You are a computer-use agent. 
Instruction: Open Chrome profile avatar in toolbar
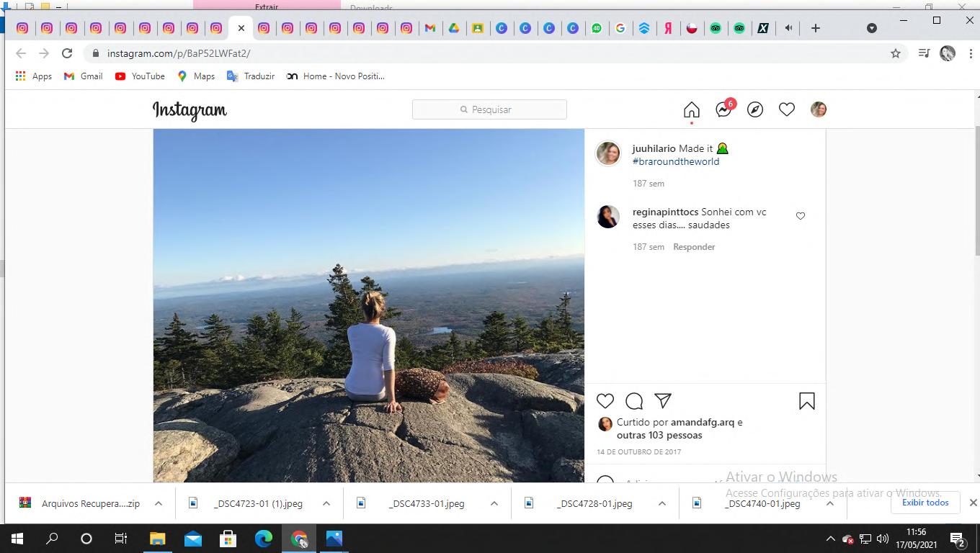tap(948, 53)
